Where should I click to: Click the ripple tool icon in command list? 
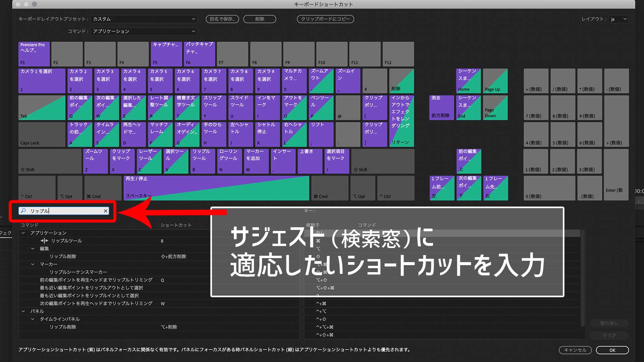coord(44,241)
